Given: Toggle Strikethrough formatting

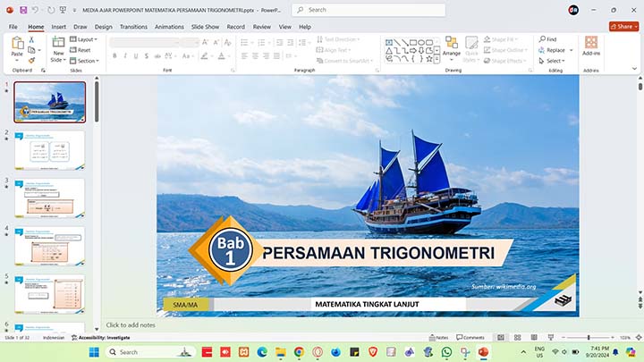Looking at the screenshot, I should 157,55.
